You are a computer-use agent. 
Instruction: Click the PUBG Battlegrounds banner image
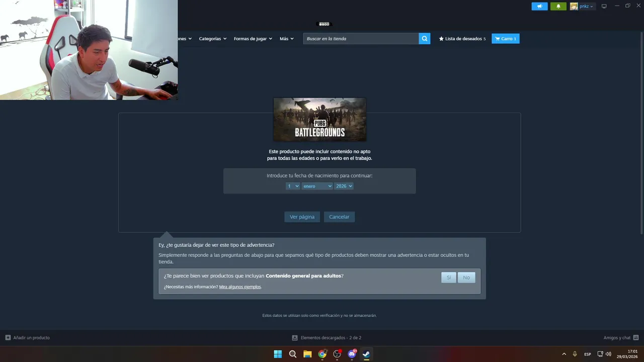(x=319, y=120)
